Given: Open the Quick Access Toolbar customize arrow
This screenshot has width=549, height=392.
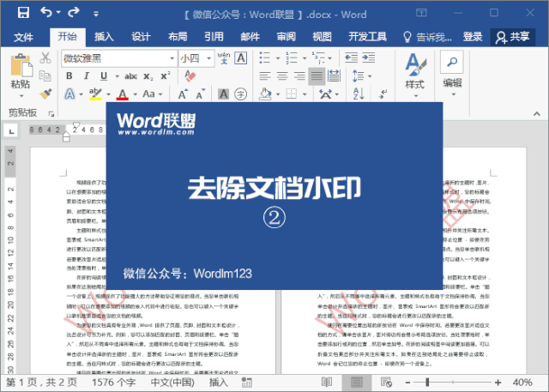Looking at the screenshot, I should [96, 14].
